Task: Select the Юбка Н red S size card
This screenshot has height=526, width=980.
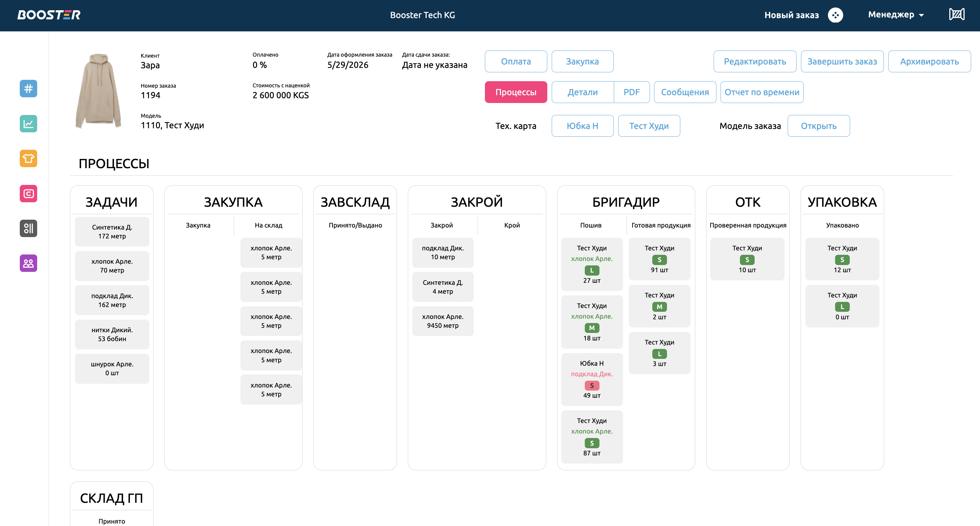Action: [592, 379]
